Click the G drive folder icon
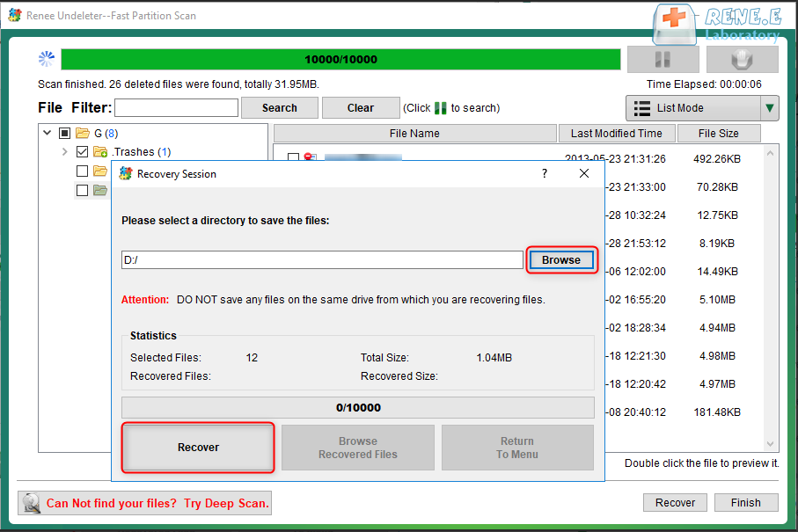The height and width of the screenshot is (532, 798). (x=83, y=134)
